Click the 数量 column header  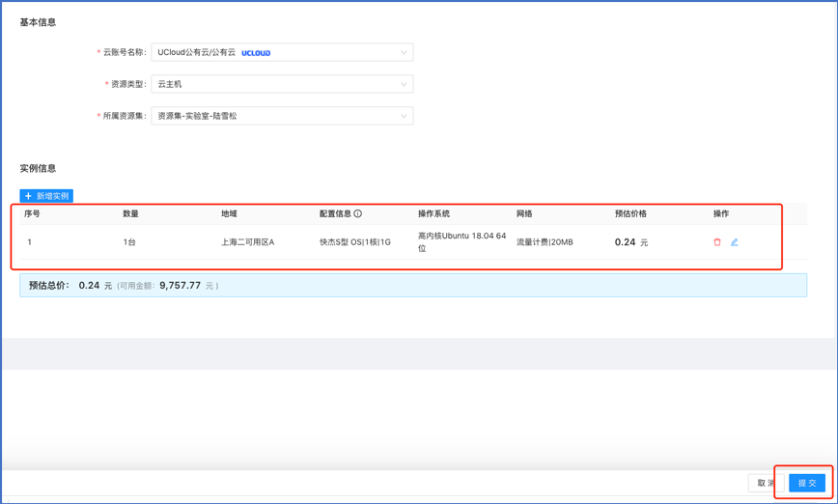[x=130, y=213]
